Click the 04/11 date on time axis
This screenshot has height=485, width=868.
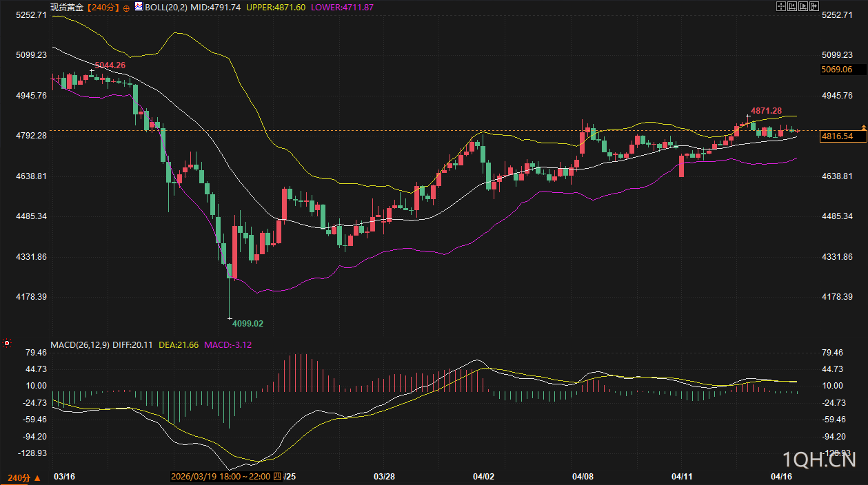tap(682, 477)
